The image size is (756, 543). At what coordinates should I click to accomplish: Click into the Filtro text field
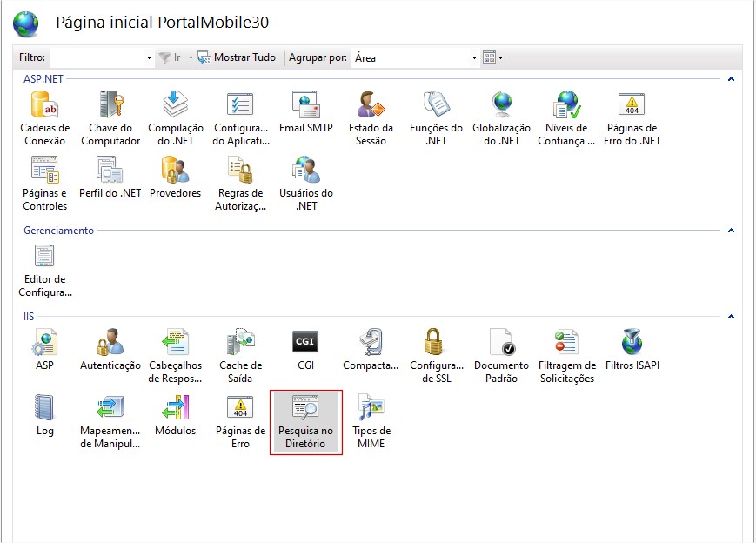(97, 58)
